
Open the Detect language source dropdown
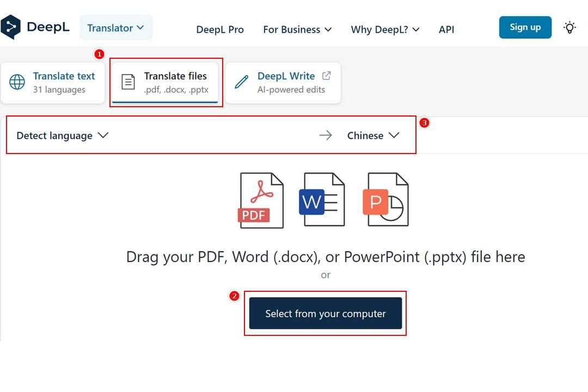pos(62,136)
